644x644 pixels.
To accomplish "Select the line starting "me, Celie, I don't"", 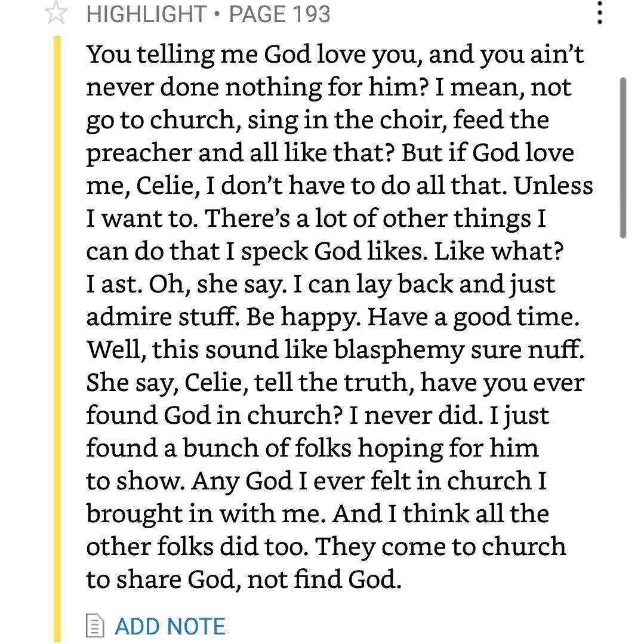I will click(x=340, y=186).
